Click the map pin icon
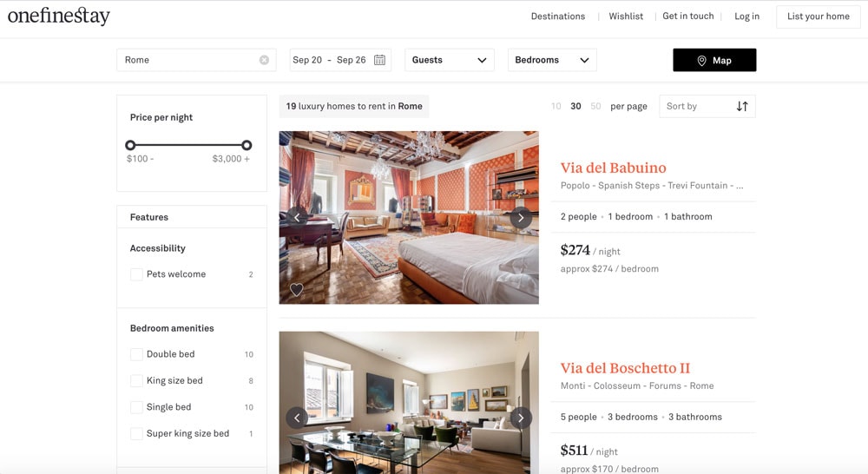The height and width of the screenshot is (474, 868). [x=701, y=61]
